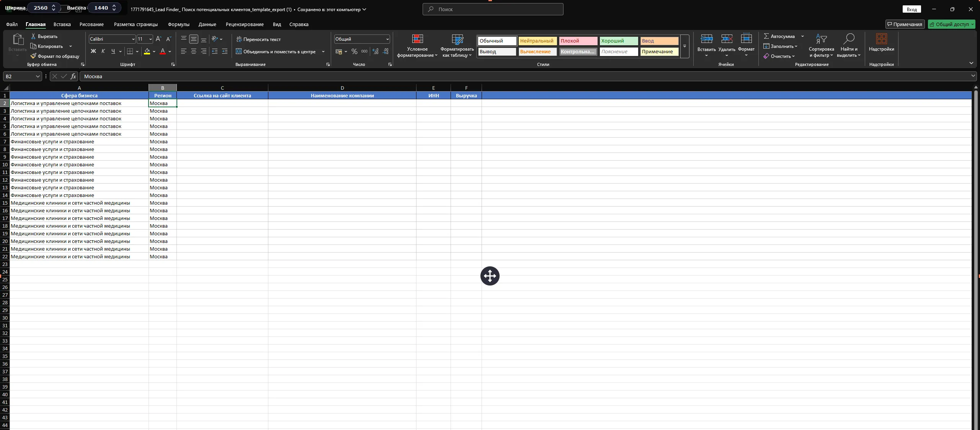Open the Данные ribbon tab
This screenshot has height=430, width=980.
[x=207, y=24]
